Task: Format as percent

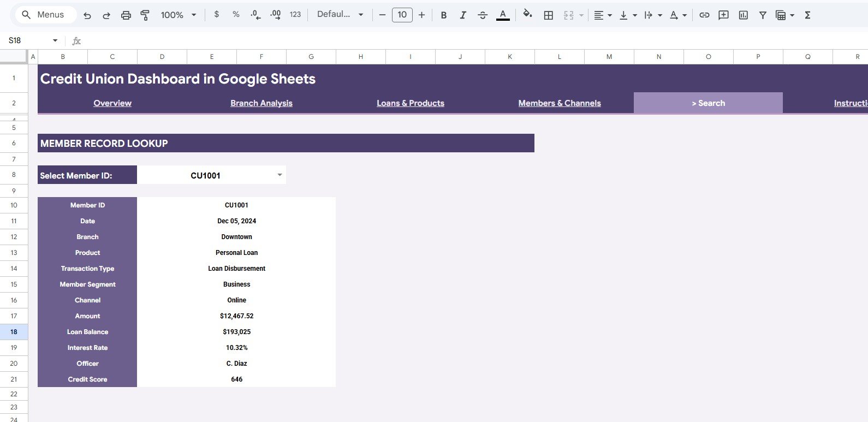Action: click(x=236, y=15)
